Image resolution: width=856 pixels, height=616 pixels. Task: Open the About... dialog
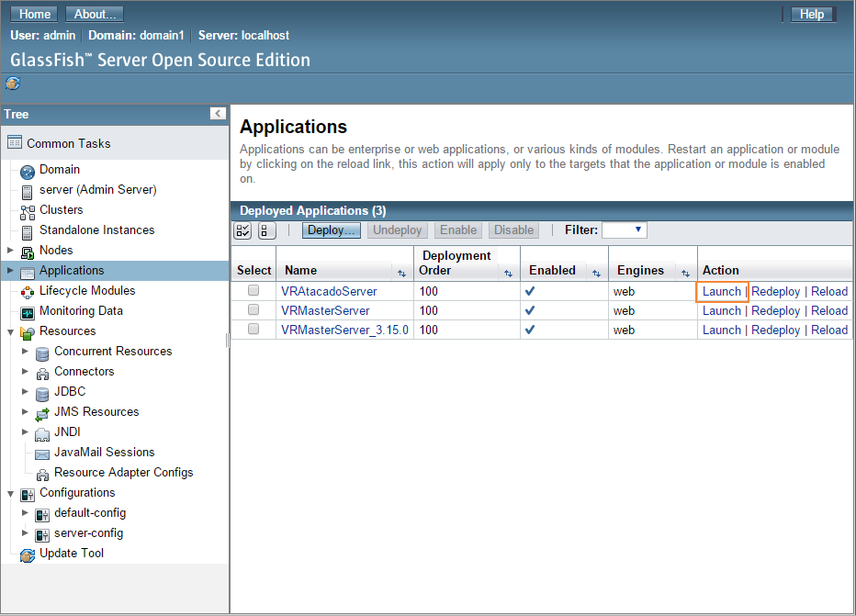tap(95, 14)
